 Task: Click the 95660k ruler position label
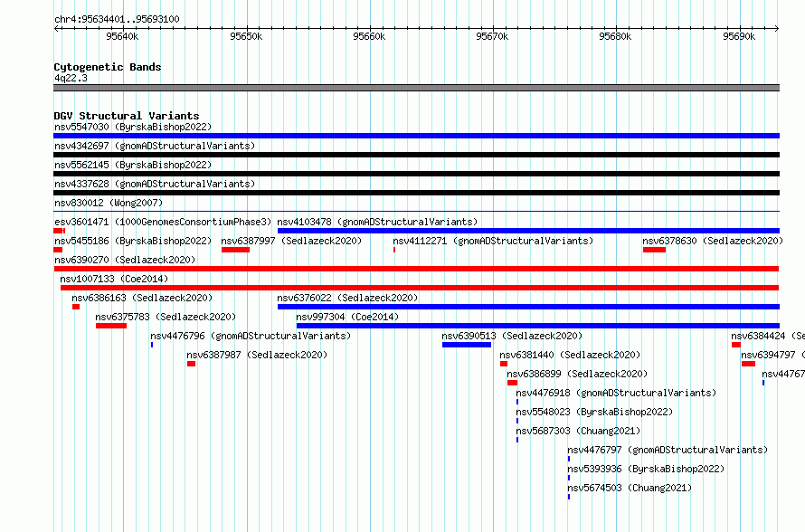click(369, 36)
